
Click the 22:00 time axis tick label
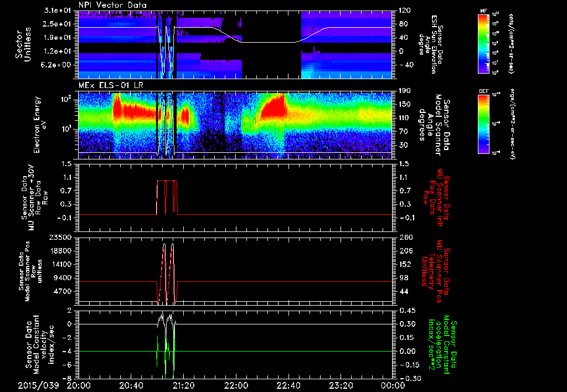236,385
